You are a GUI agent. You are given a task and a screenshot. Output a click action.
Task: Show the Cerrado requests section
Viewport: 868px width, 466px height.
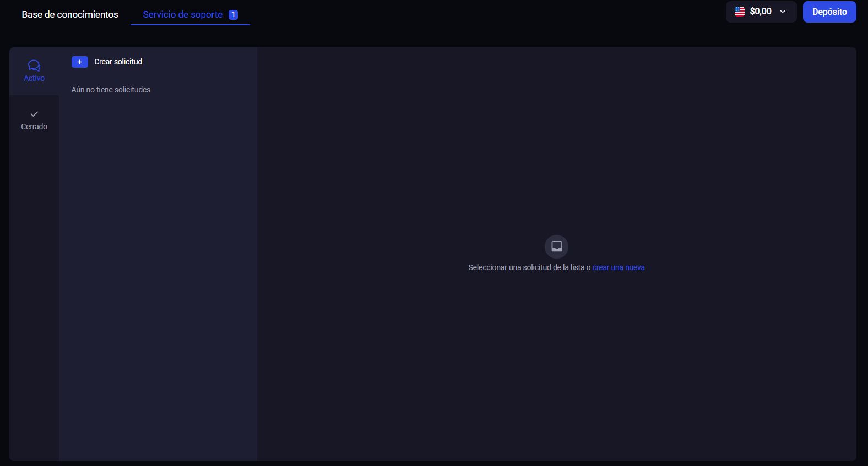coord(34,119)
